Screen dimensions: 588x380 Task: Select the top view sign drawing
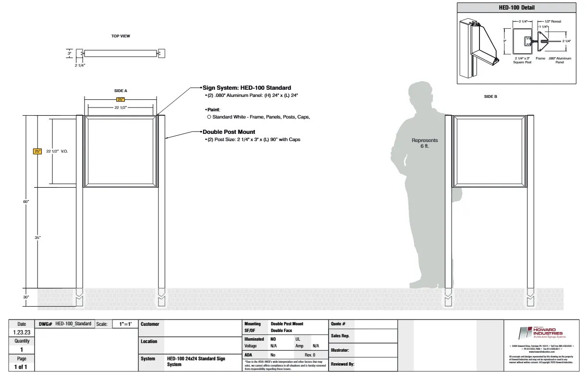click(121, 53)
